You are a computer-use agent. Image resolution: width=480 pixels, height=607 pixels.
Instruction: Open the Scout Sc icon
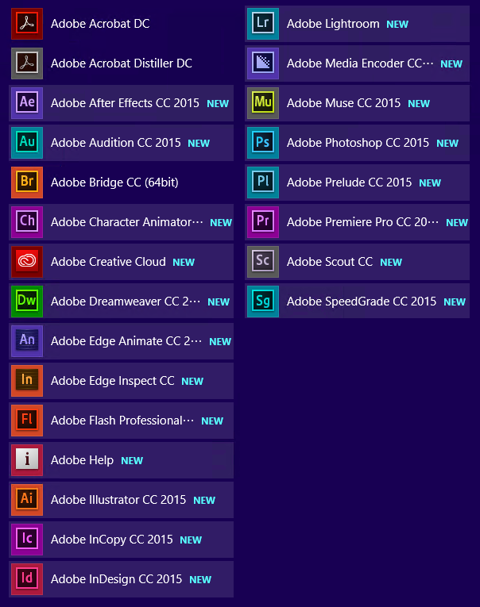[x=263, y=262]
